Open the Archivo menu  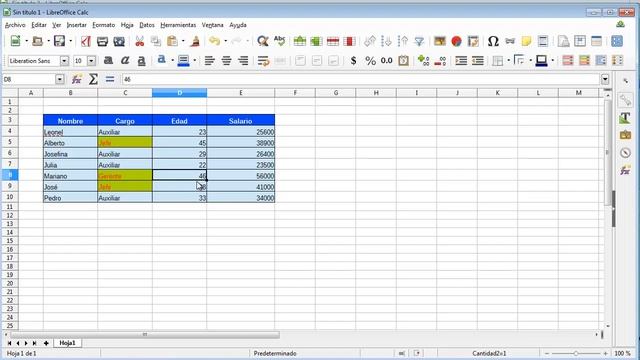[15, 25]
